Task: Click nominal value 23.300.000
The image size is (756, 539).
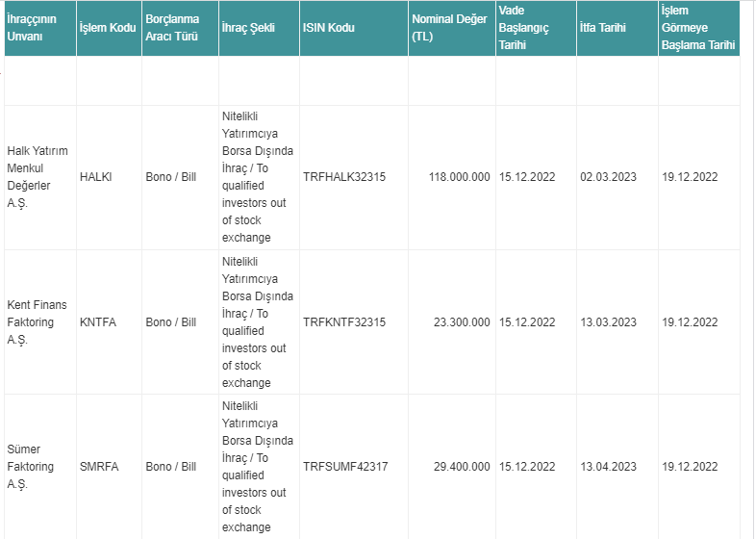Action: pos(462,322)
